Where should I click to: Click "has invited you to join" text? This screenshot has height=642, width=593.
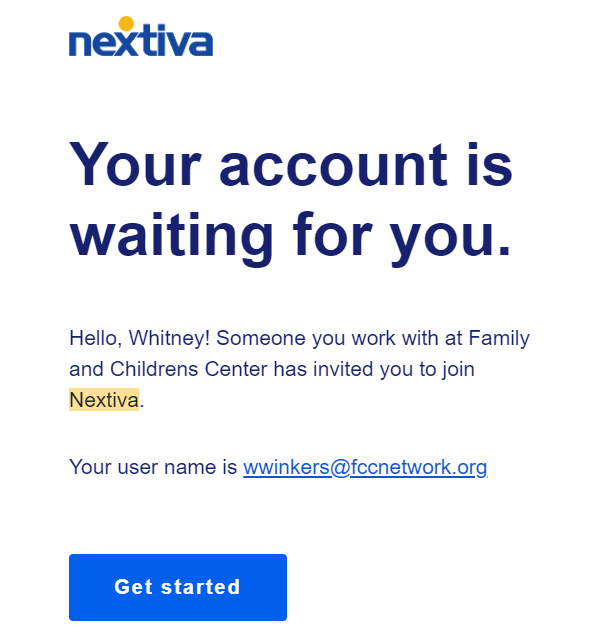point(374,369)
